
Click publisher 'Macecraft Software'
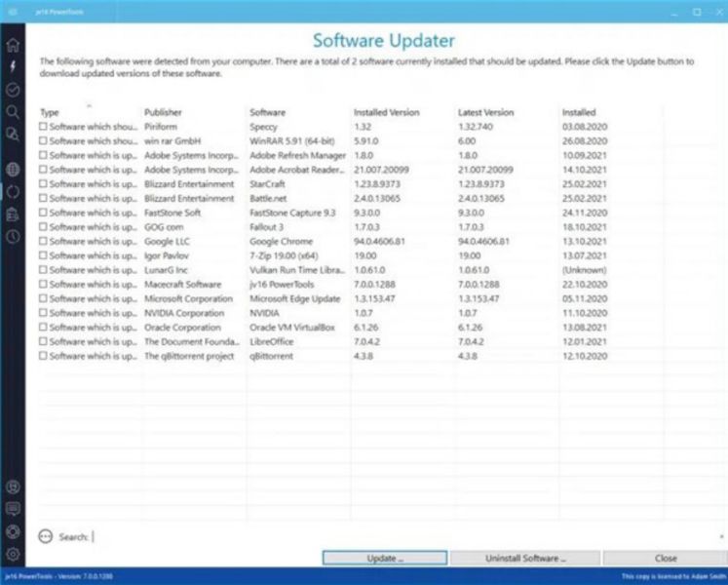pyautogui.click(x=182, y=284)
